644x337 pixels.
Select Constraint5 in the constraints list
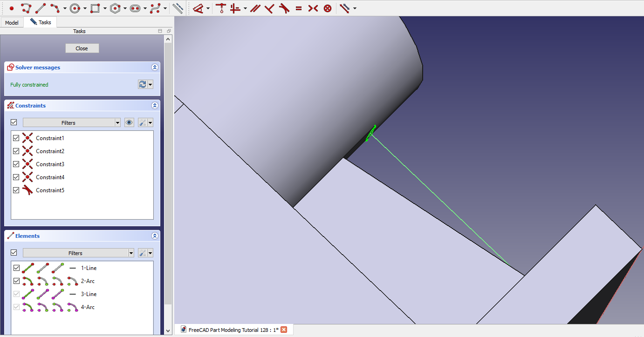tap(50, 190)
